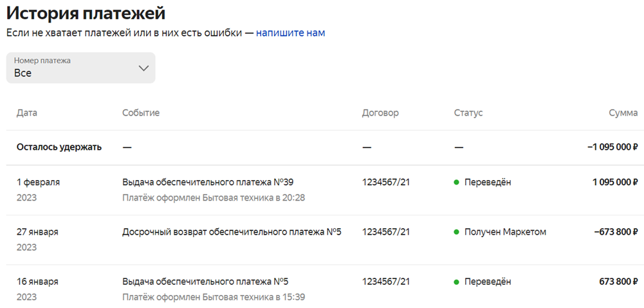Click the 'Осталось удержать' row label

[59, 147]
